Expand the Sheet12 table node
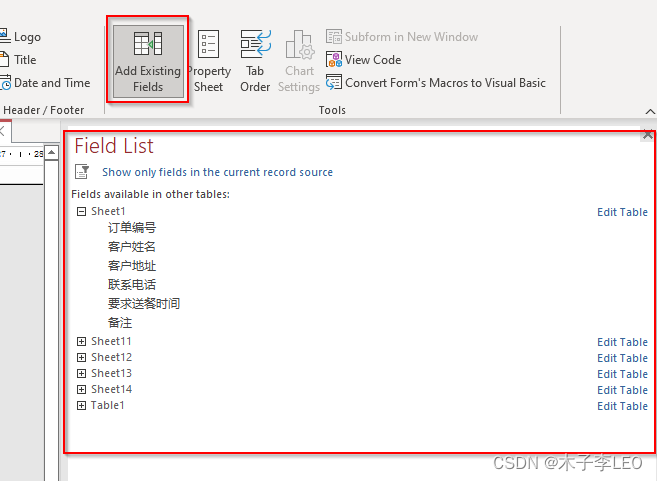Viewport: 657px width, 481px height. pos(81,357)
